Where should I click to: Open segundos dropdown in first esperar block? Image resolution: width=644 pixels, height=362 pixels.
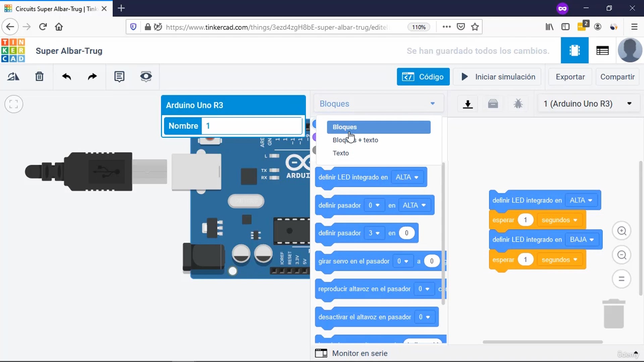(x=559, y=220)
